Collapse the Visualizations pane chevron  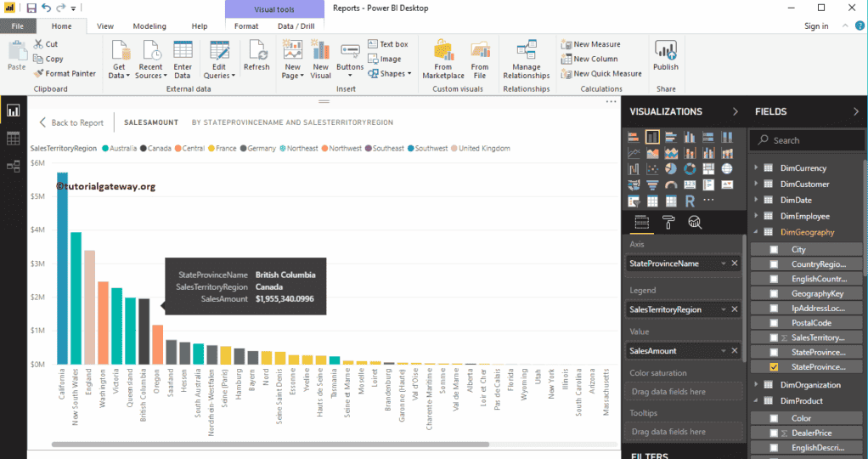pos(736,111)
